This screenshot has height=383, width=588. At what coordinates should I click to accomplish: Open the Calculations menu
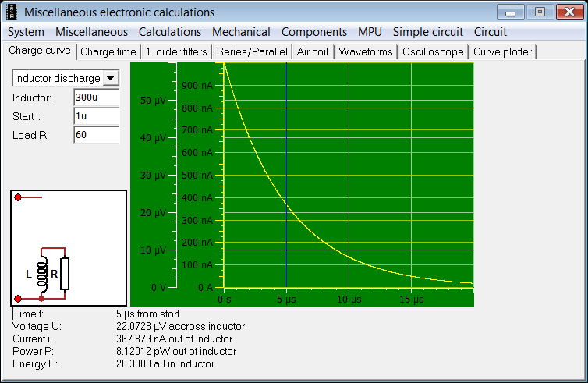[170, 32]
